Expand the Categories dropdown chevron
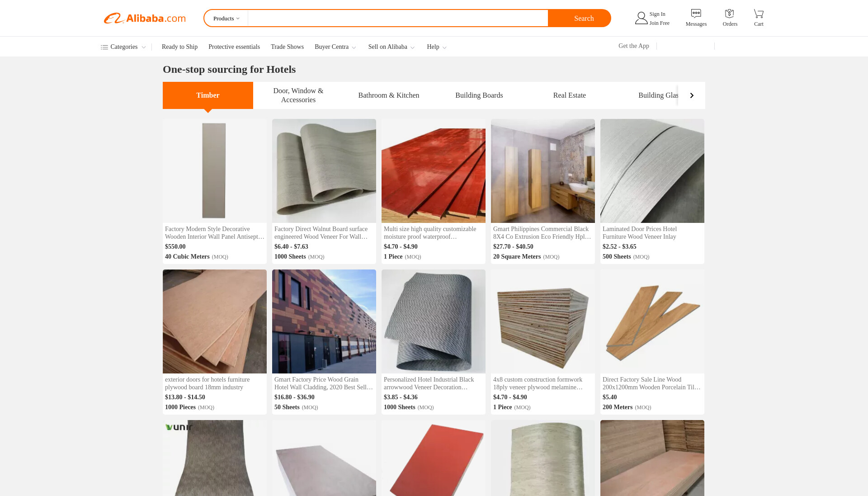 [144, 47]
